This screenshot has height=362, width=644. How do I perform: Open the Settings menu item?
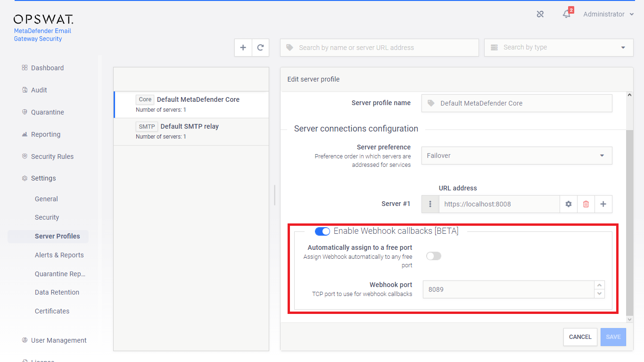(43, 178)
